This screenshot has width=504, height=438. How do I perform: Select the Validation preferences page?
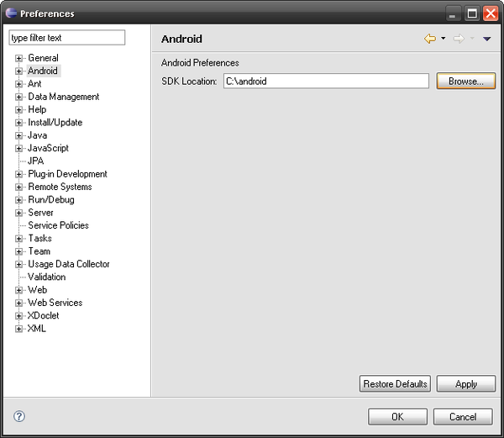pyautogui.click(x=46, y=277)
